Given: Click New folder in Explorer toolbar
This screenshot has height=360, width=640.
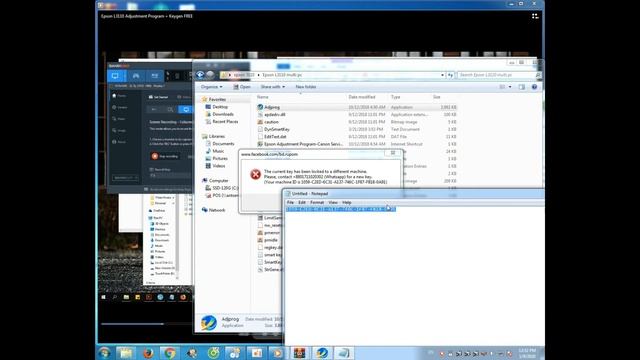Looking at the screenshot, I should (306, 87).
